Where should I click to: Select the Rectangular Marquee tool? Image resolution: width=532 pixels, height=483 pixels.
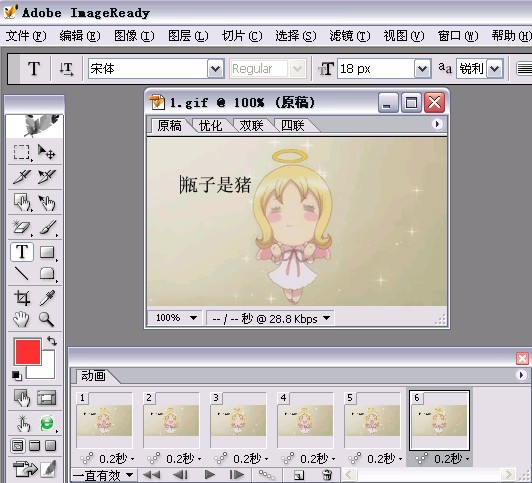[22, 152]
